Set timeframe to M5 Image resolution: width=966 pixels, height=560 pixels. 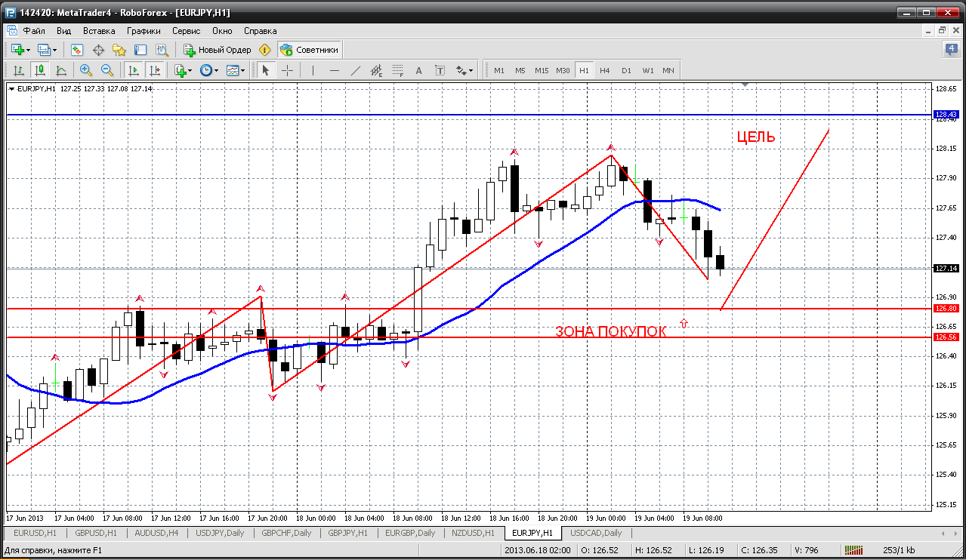(x=520, y=70)
